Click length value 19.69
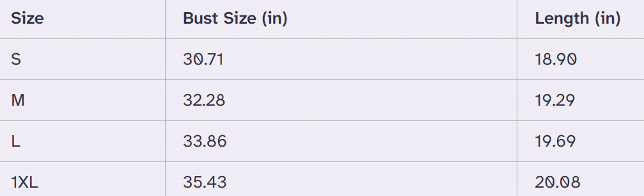This screenshot has height=196, width=644. point(555,141)
